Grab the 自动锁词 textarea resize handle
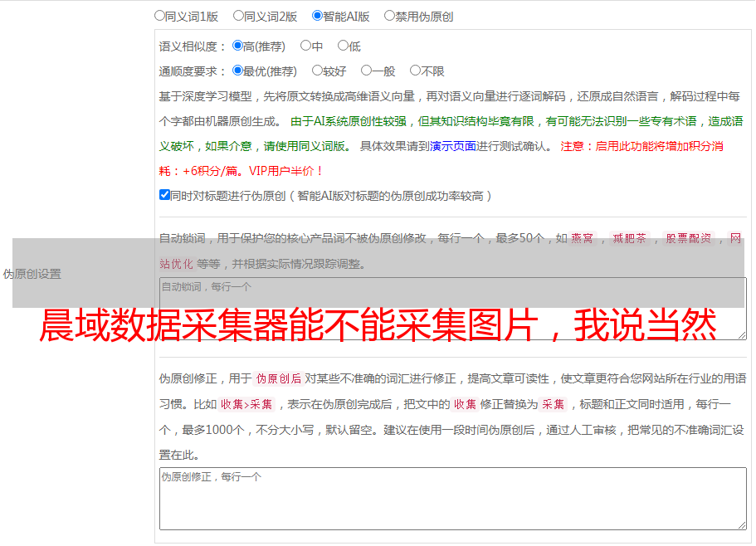Screen dimensions: 756x546 741,334
